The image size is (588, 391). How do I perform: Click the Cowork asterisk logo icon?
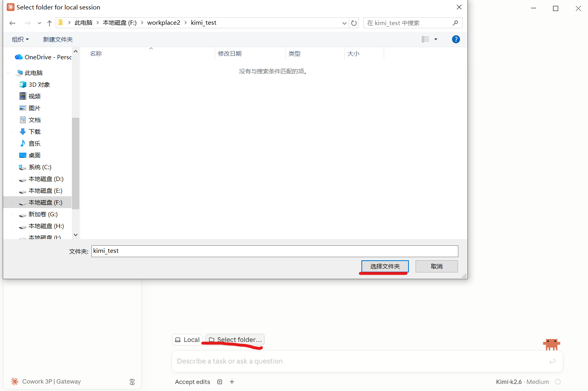[15, 382]
